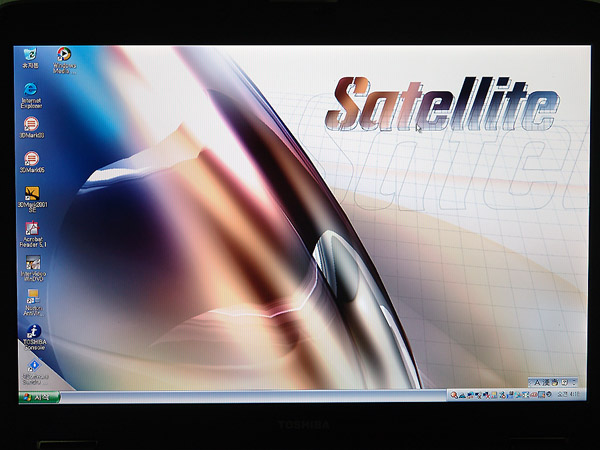The height and width of the screenshot is (450, 600).
Task: Open the Windows Media Player shortcut
Action: pos(64,60)
